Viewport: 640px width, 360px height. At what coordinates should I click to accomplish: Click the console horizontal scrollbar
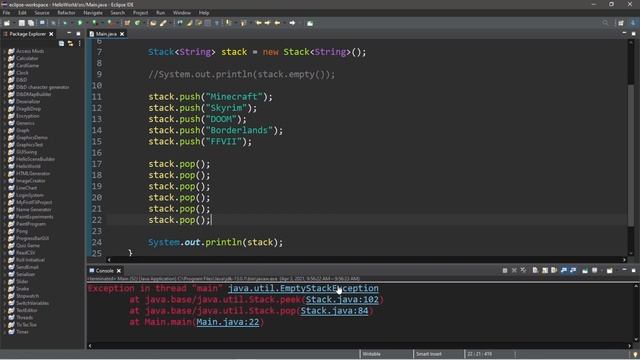pos(359,346)
